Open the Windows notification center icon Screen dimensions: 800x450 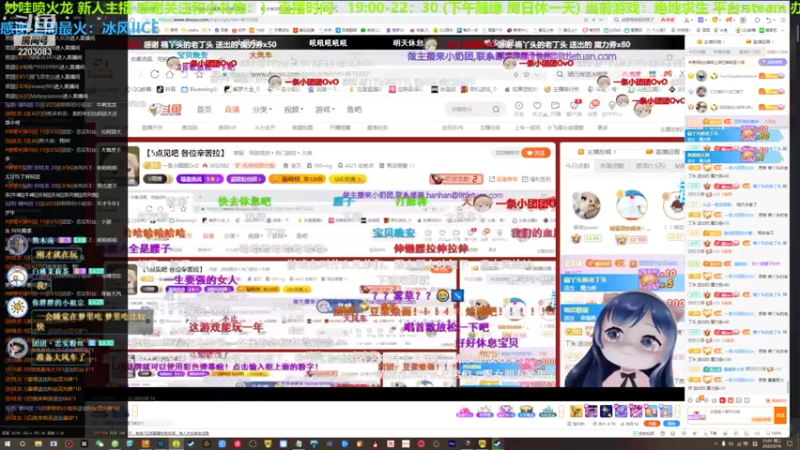point(790,444)
